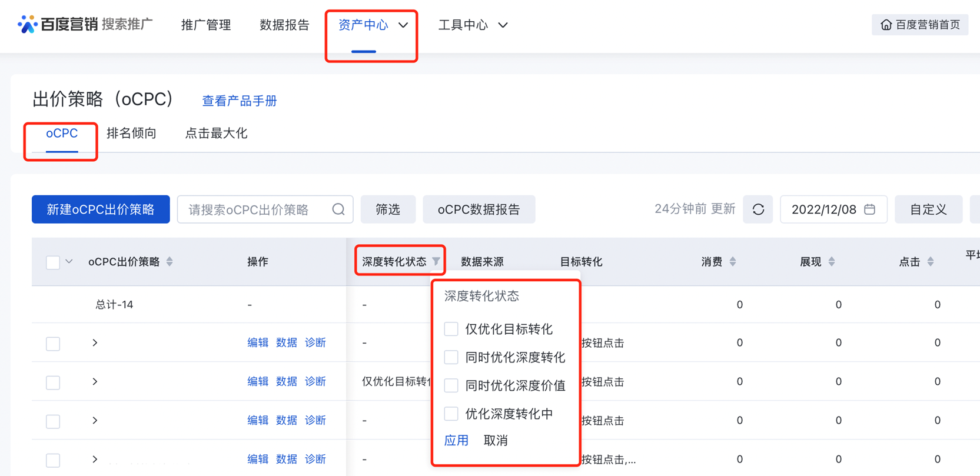Click 诊断 in the 仅优化目标转化 row
This screenshot has width=980, height=476.
(315, 381)
